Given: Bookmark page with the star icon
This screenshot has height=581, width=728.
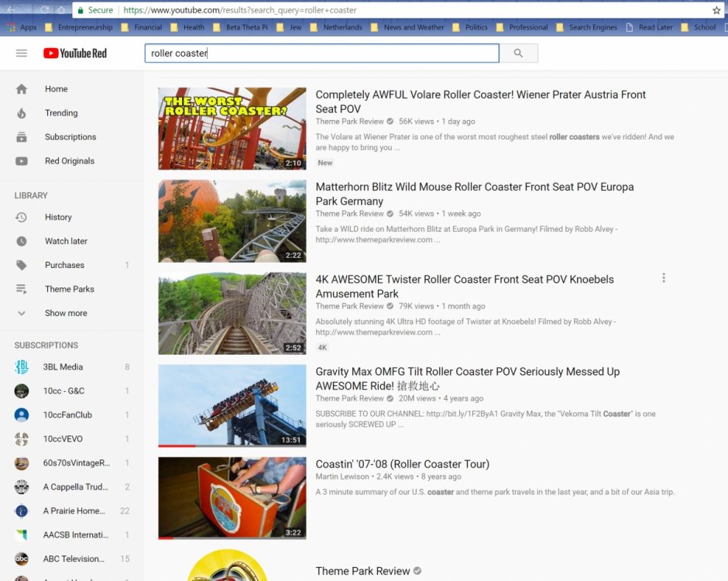Looking at the screenshot, I should pos(716,10).
